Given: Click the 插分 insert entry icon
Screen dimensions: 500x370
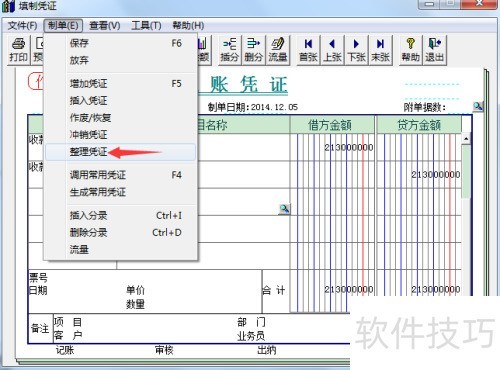Looking at the screenshot, I should pyautogui.click(x=229, y=50).
